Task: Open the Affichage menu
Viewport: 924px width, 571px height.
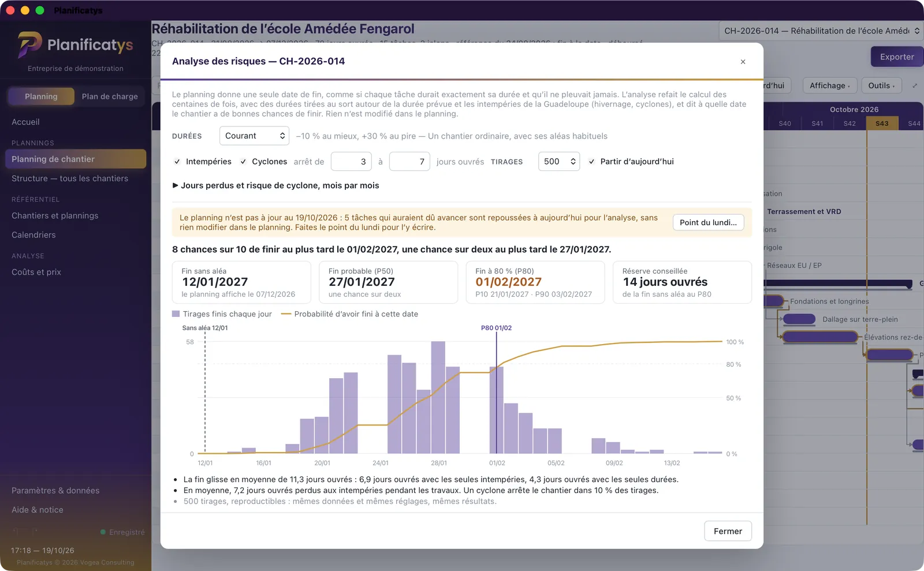Action: click(x=830, y=85)
